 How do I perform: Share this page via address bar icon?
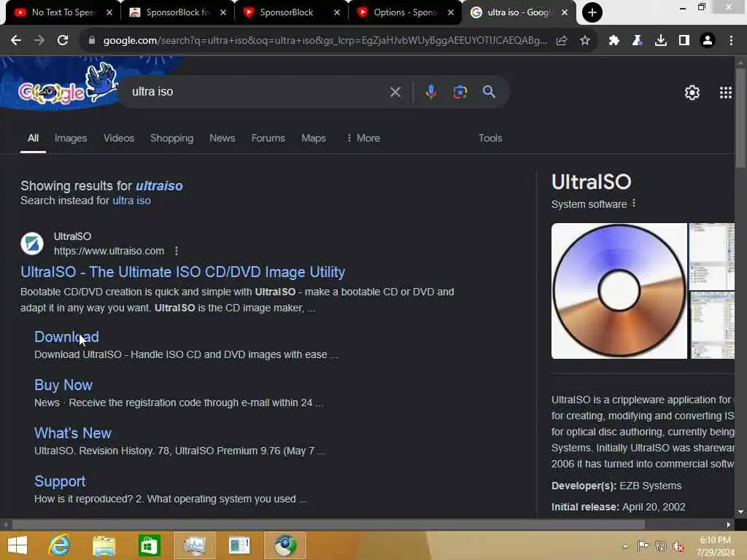(562, 41)
